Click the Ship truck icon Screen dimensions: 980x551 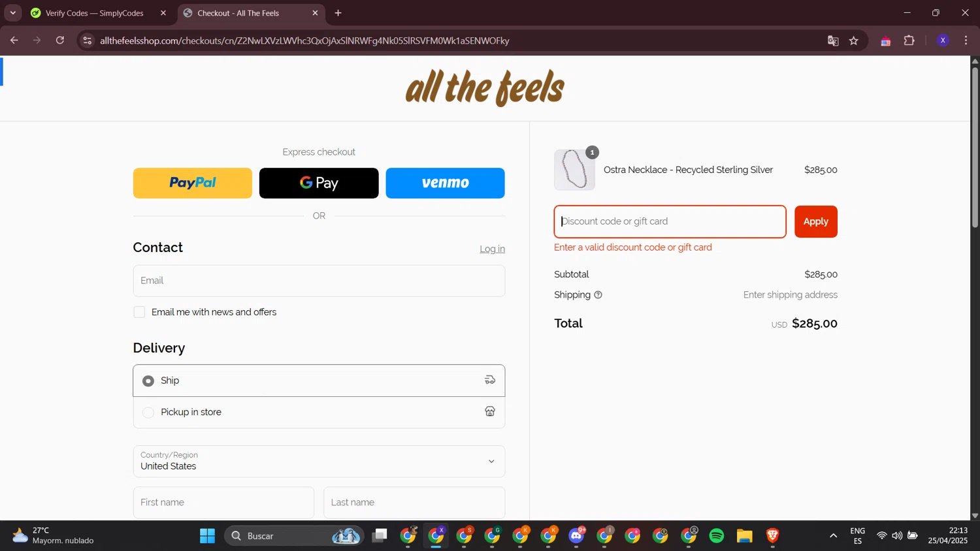coord(490,380)
